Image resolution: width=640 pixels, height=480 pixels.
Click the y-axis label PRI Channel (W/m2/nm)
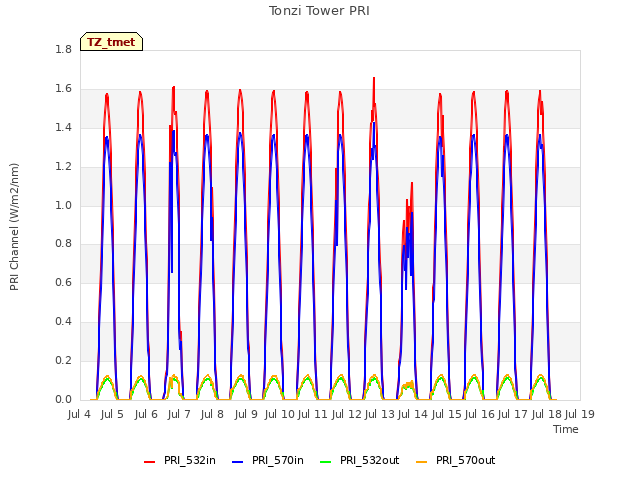tap(14, 227)
